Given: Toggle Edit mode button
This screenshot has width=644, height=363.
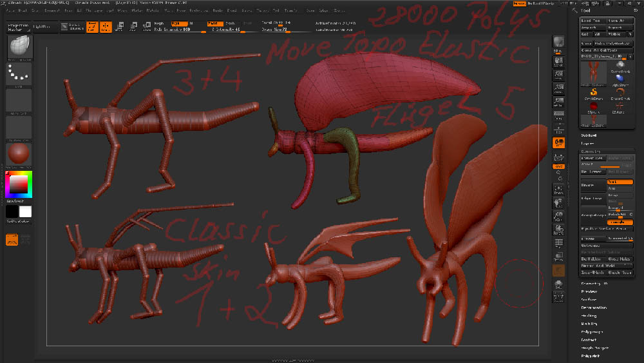Looking at the screenshot, I should pos(92,26).
